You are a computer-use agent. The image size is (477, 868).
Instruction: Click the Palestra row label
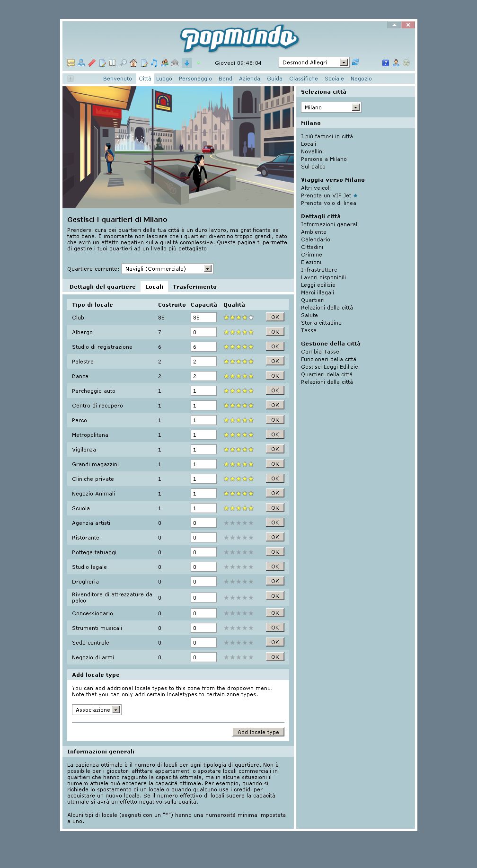click(x=83, y=362)
